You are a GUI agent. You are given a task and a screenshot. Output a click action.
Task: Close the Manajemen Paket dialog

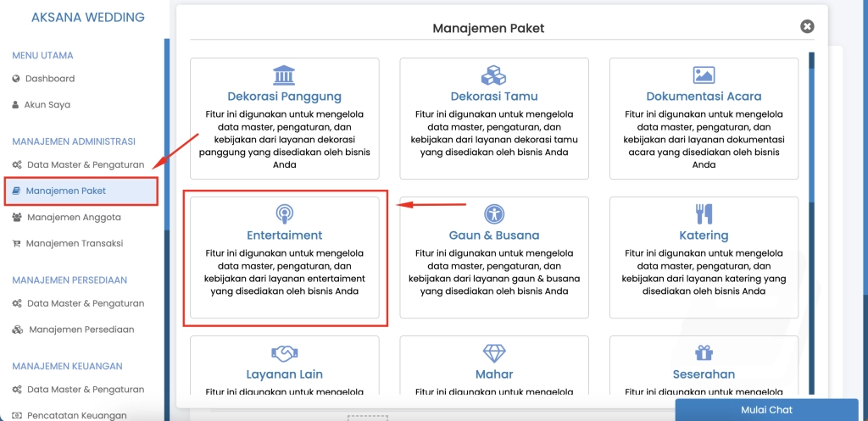pos(807,27)
